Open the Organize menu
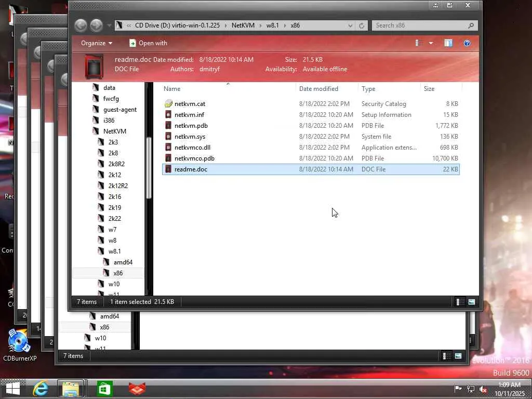 tap(96, 43)
